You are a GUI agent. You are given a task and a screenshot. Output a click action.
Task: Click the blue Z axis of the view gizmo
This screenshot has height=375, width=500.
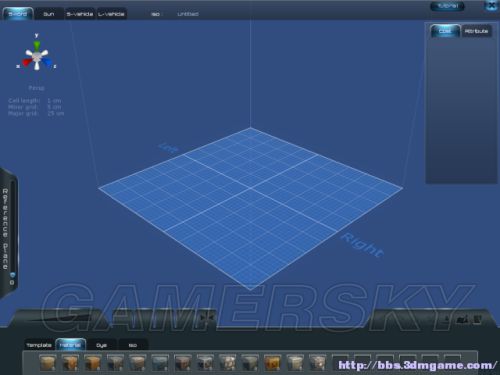(47, 62)
